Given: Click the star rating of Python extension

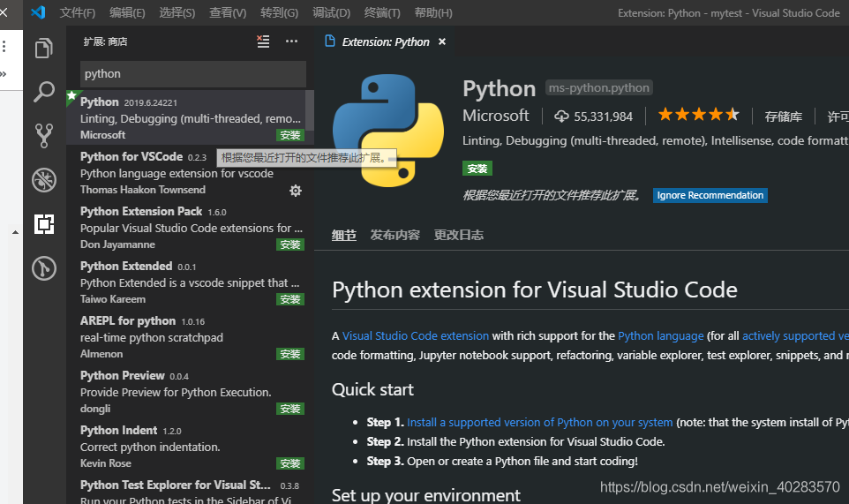Looking at the screenshot, I should pyautogui.click(x=697, y=116).
